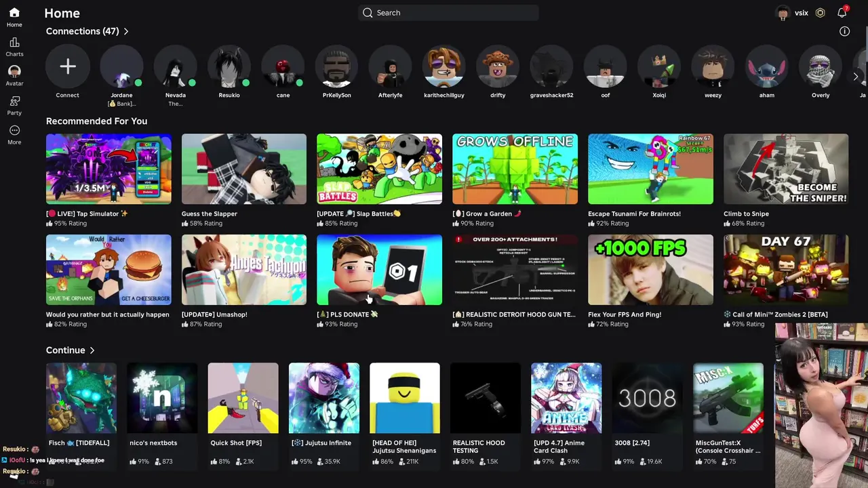Open Afterlyfe's connection avatar
This screenshot has height=488, width=868.
(390, 66)
